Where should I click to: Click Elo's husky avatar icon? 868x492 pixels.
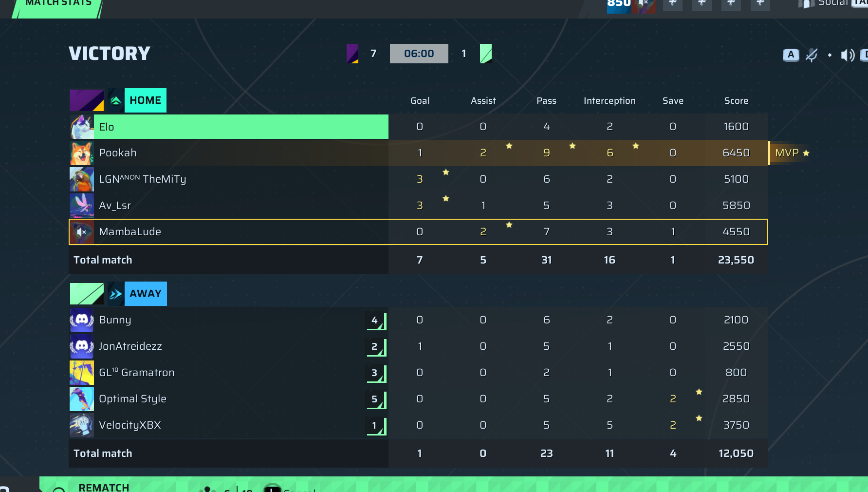tap(82, 127)
